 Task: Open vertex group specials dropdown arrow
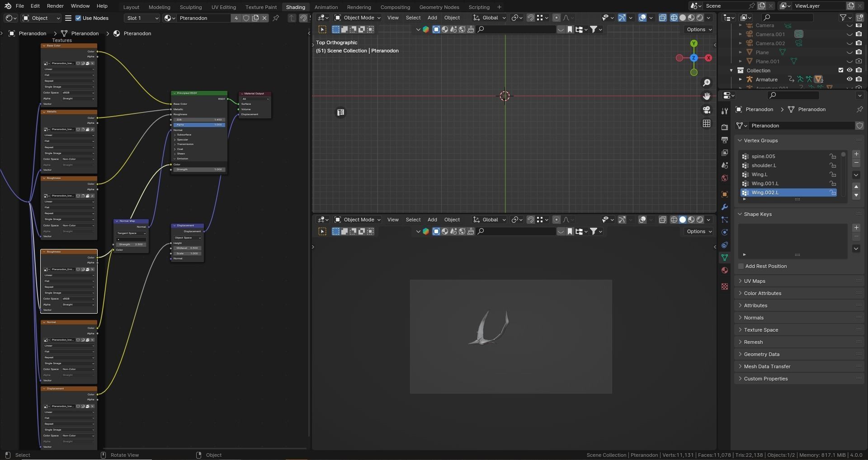pyautogui.click(x=856, y=175)
